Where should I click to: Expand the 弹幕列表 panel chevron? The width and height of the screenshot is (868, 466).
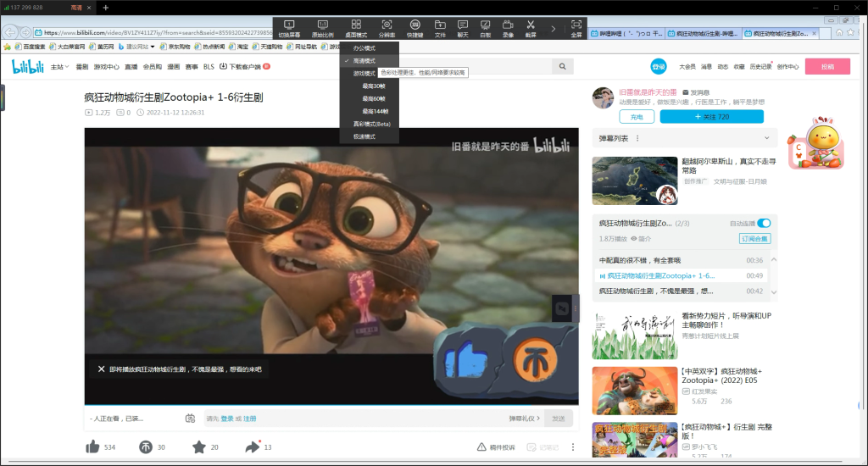(x=768, y=137)
